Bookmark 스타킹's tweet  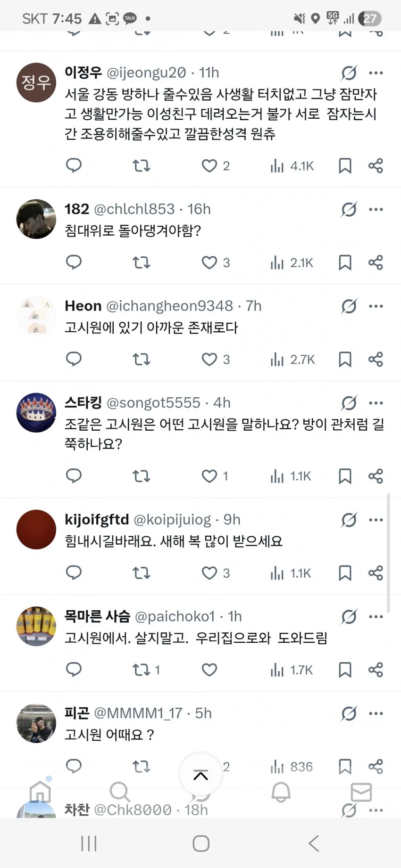click(345, 476)
